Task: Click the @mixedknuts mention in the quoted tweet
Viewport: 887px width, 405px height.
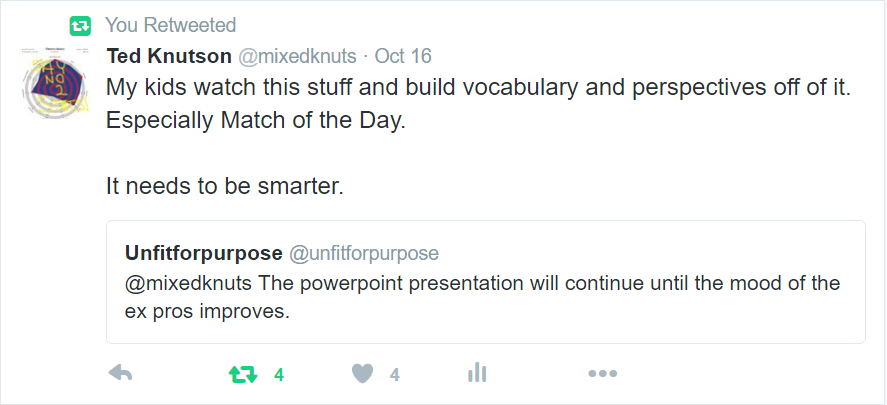Action: coord(188,283)
